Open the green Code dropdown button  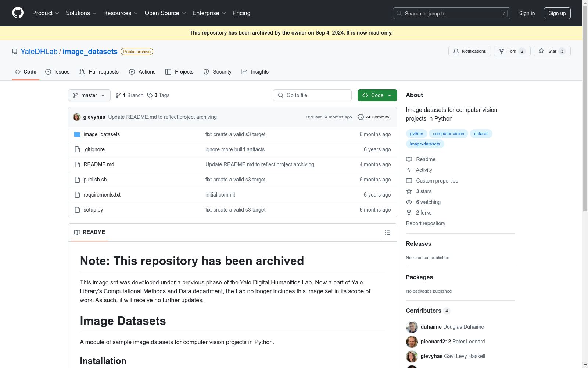tap(377, 95)
